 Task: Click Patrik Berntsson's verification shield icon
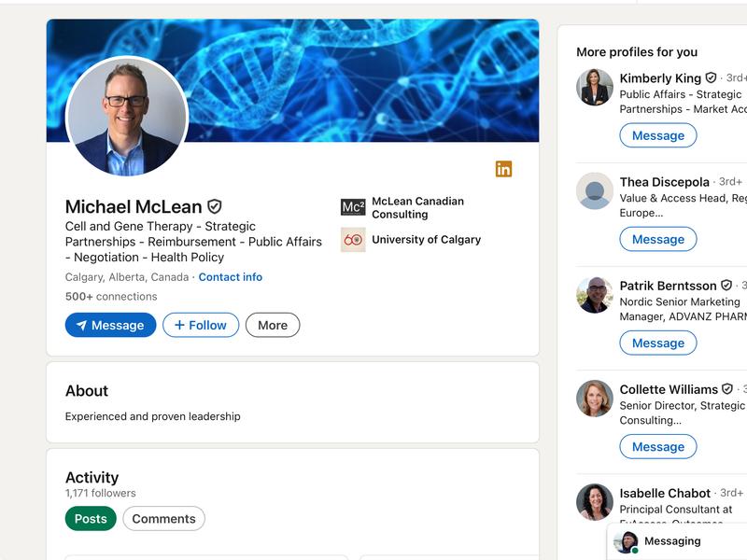(x=726, y=286)
